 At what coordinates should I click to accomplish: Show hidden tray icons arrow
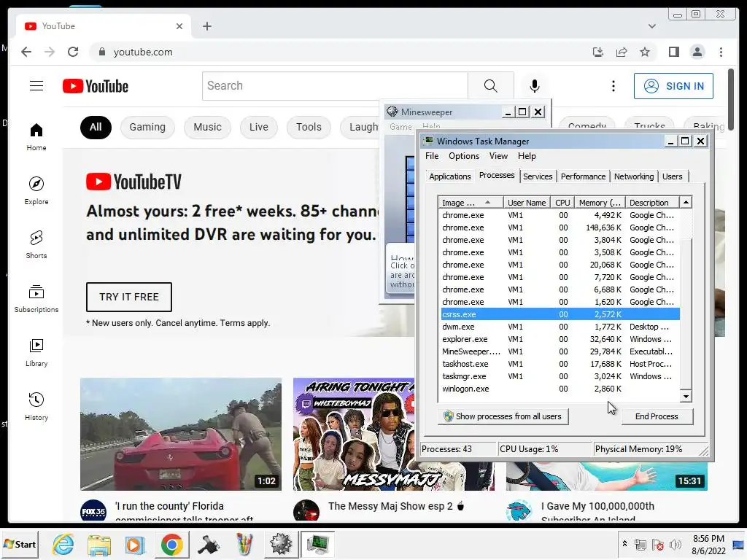click(624, 543)
